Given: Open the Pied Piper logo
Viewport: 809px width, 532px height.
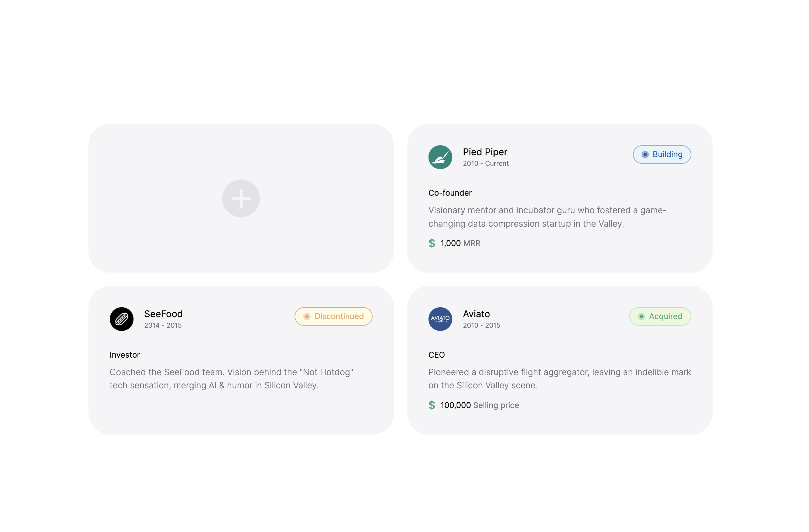Looking at the screenshot, I should (x=440, y=157).
